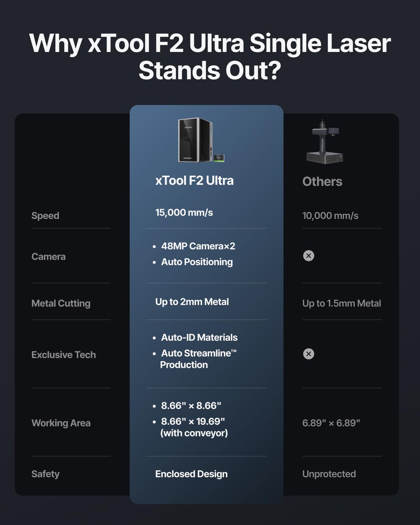Click the Others laser engraver image

(x=325, y=142)
